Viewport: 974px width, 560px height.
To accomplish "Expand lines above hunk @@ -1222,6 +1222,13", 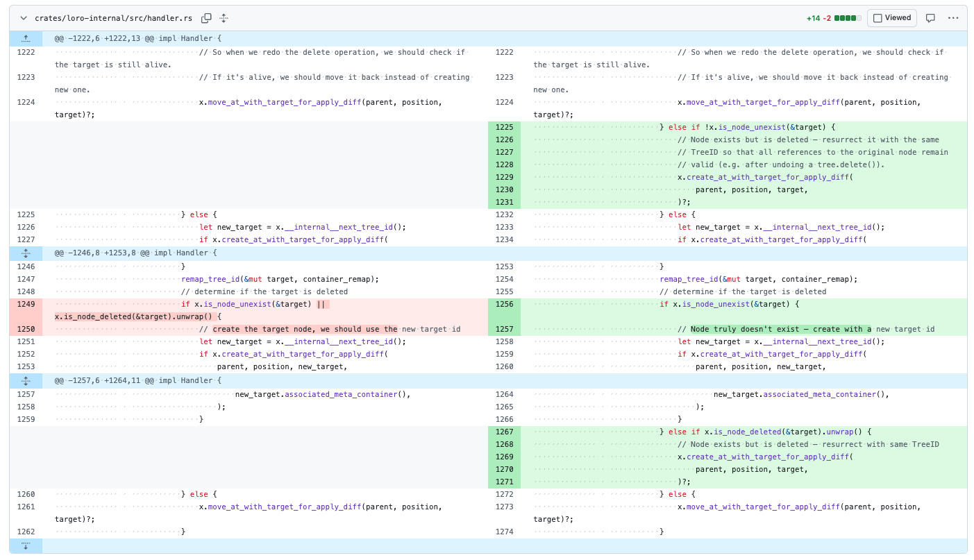I will click(x=26, y=39).
